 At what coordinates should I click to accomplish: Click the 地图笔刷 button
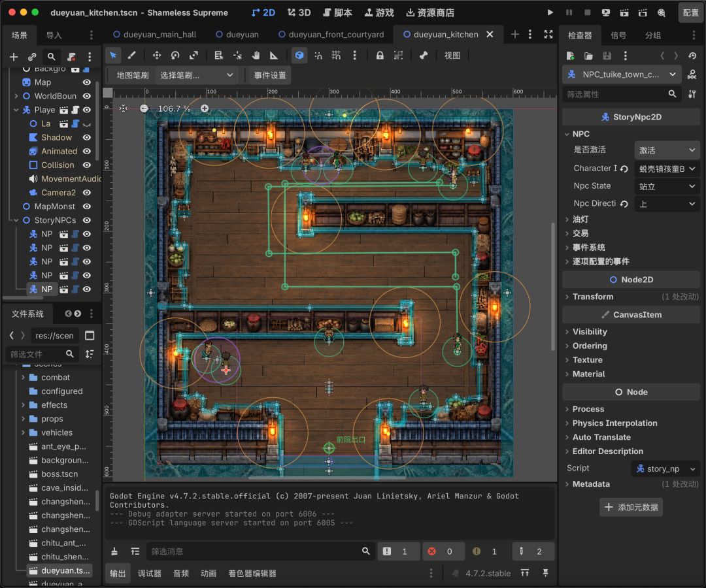(x=132, y=75)
